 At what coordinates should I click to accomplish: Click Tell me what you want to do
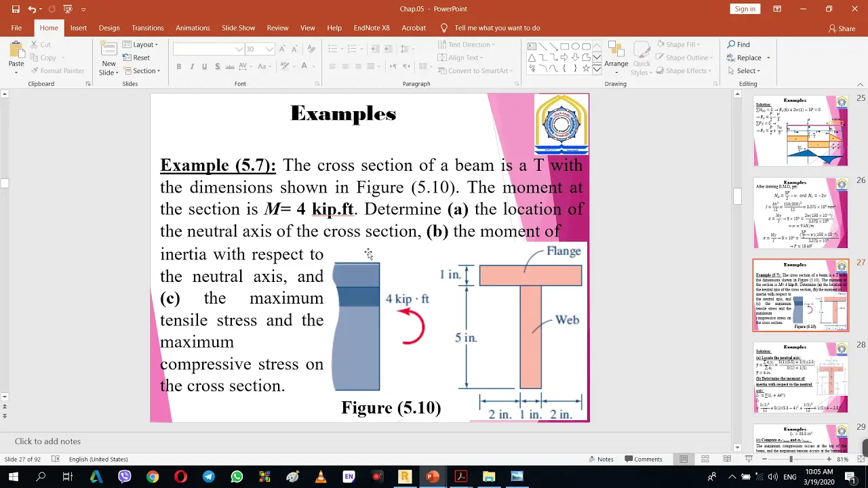(x=490, y=28)
